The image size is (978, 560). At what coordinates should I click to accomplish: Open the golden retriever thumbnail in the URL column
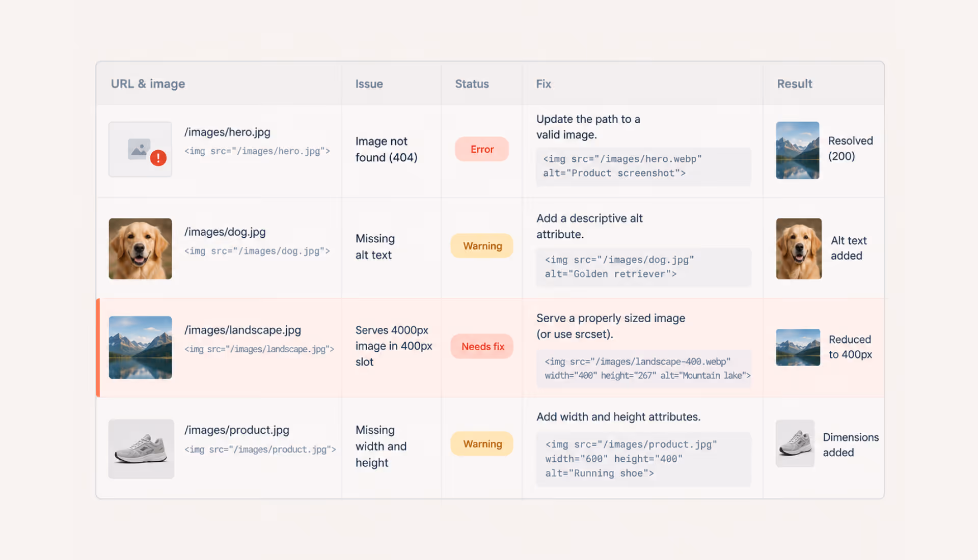140,248
